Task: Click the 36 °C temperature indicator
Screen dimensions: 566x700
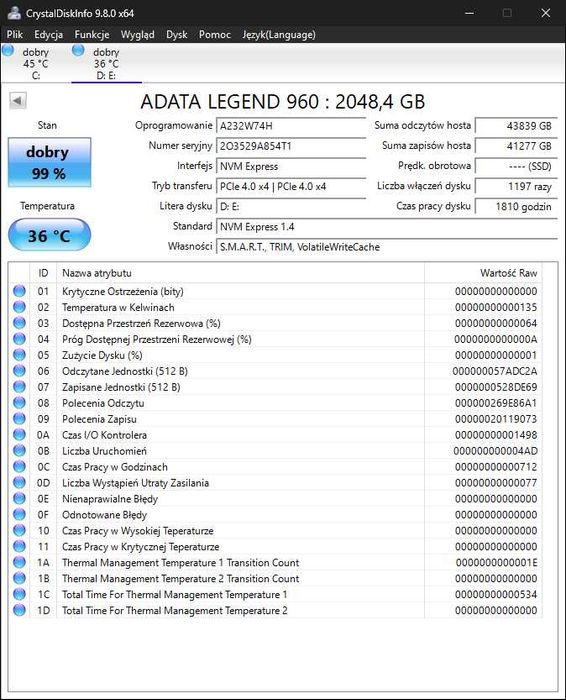Action: [49, 235]
